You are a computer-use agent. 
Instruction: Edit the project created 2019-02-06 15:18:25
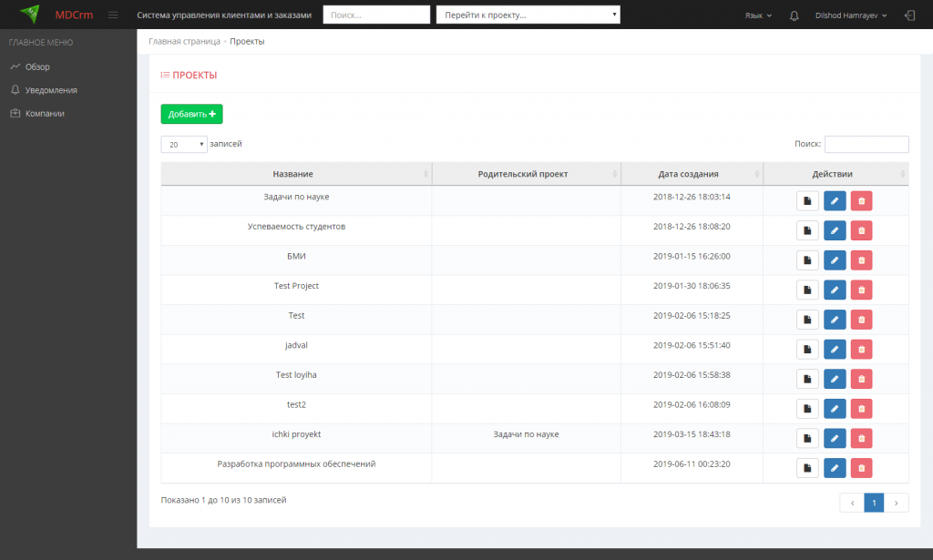point(835,320)
